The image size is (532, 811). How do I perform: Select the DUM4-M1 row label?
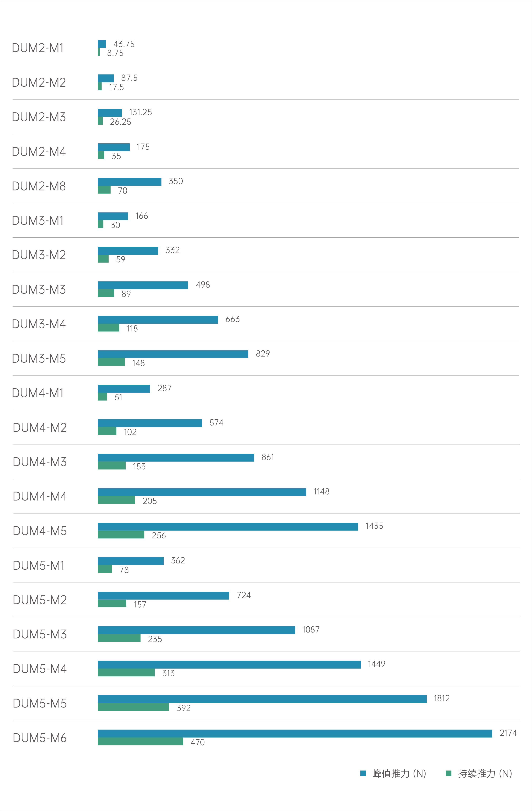[38, 393]
